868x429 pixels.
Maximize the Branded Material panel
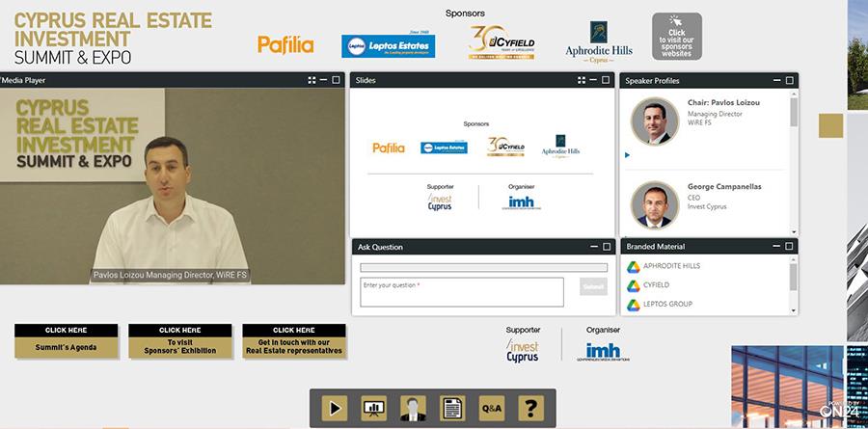(790, 247)
